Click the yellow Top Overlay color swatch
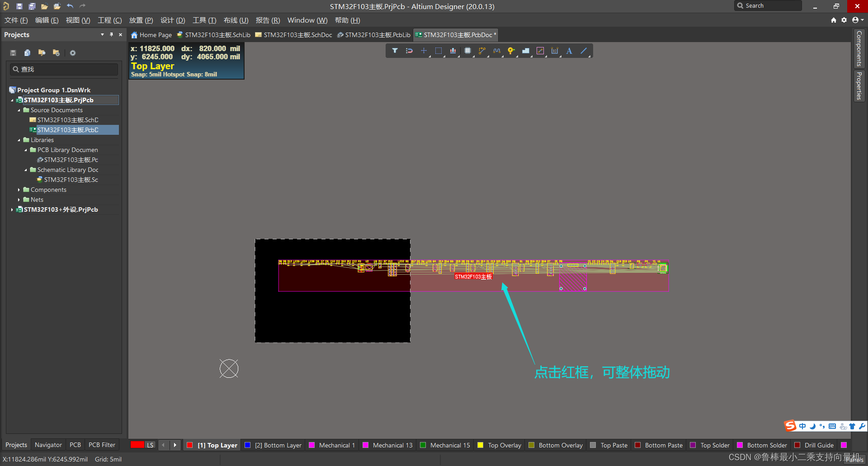Image resolution: width=868 pixels, height=466 pixels. 481,445
